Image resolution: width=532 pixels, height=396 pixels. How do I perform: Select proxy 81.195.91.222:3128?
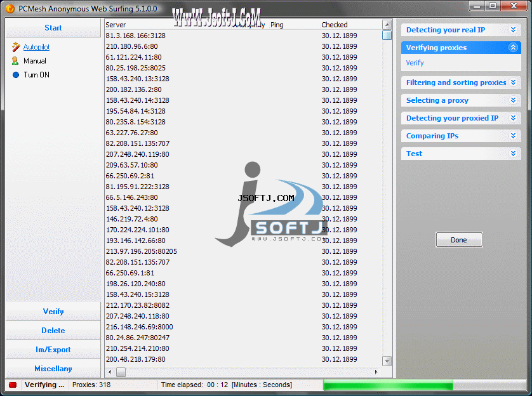(x=137, y=187)
